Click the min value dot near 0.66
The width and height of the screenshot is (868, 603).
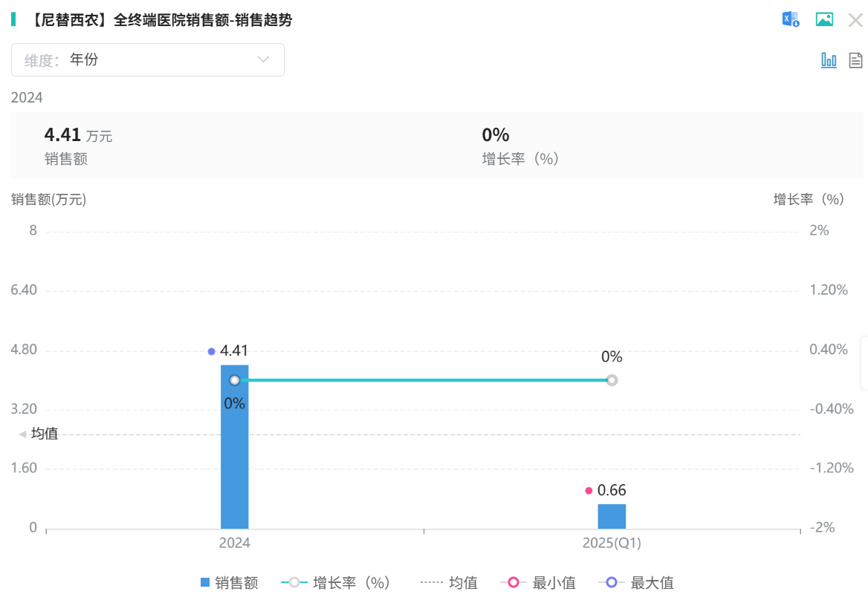click(589, 490)
